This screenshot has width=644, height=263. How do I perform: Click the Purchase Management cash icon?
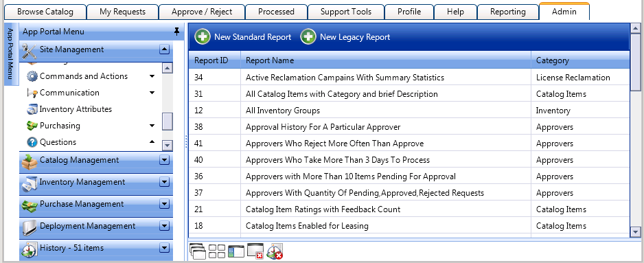click(x=29, y=205)
